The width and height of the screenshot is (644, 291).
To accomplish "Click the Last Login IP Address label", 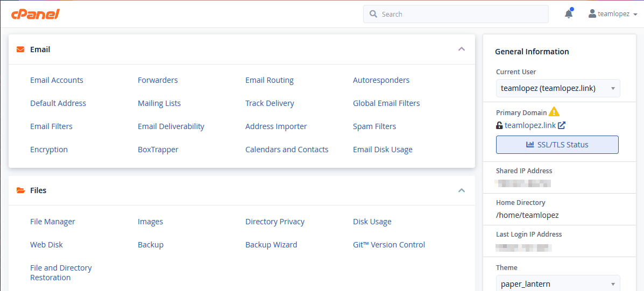I will [x=529, y=235].
